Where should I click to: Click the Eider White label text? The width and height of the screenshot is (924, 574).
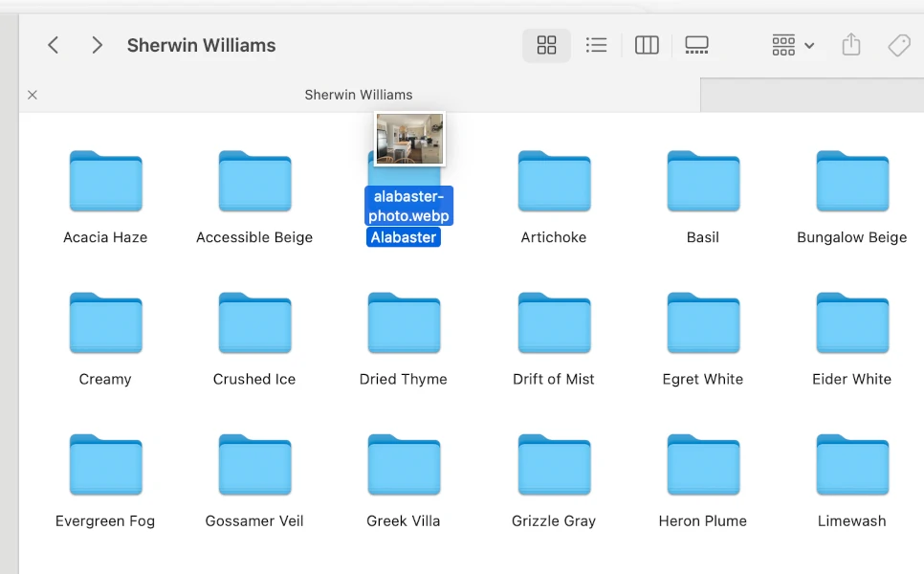point(852,379)
